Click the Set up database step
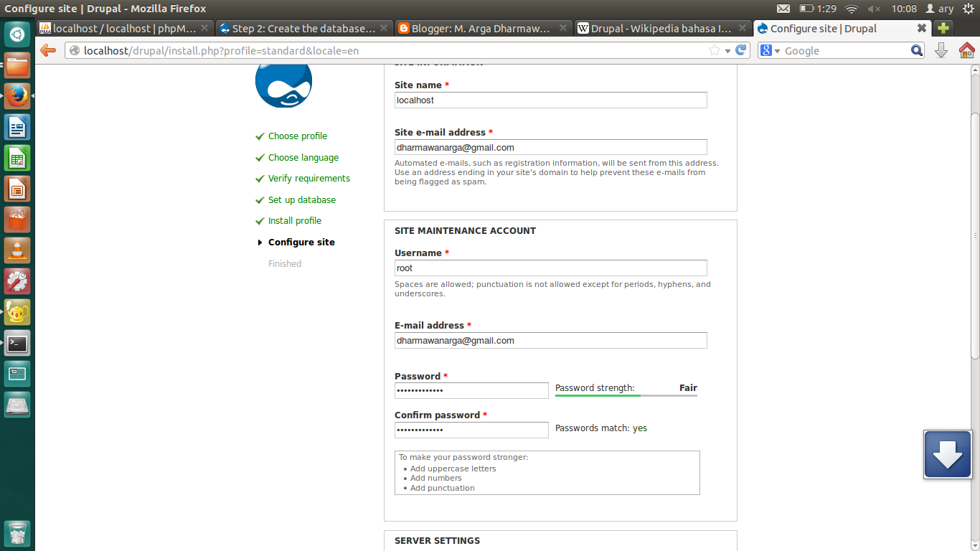Image resolution: width=980 pixels, height=551 pixels. pos(302,200)
